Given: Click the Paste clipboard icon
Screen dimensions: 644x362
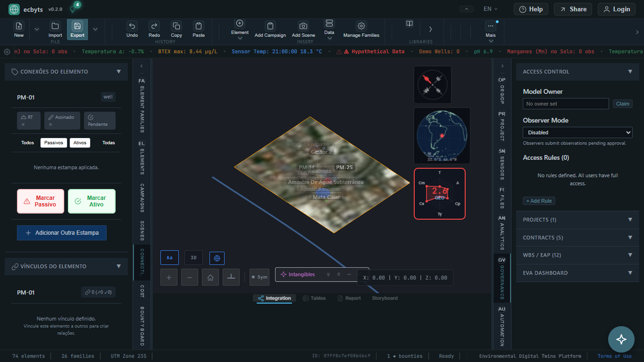Looking at the screenshot, I should 199,26.
